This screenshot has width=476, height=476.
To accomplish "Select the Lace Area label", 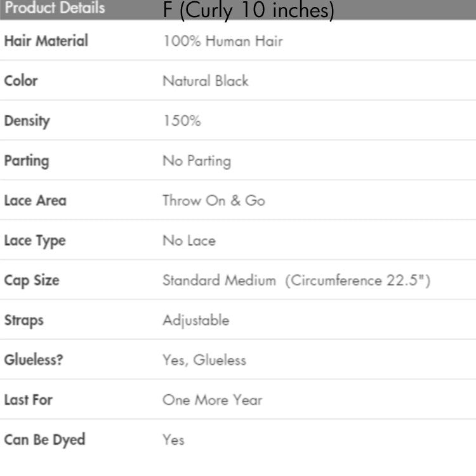I will coord(35,201).
